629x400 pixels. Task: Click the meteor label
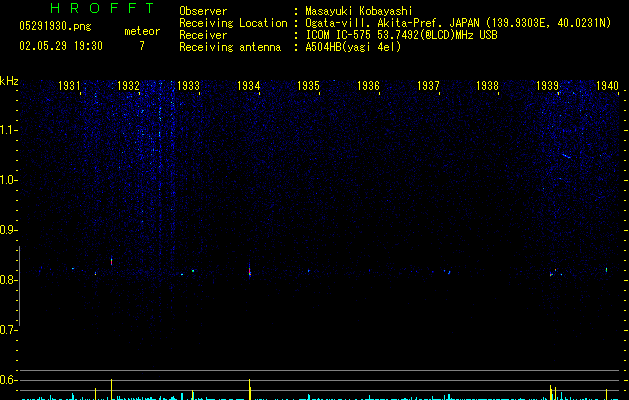(x=142, y=31)
